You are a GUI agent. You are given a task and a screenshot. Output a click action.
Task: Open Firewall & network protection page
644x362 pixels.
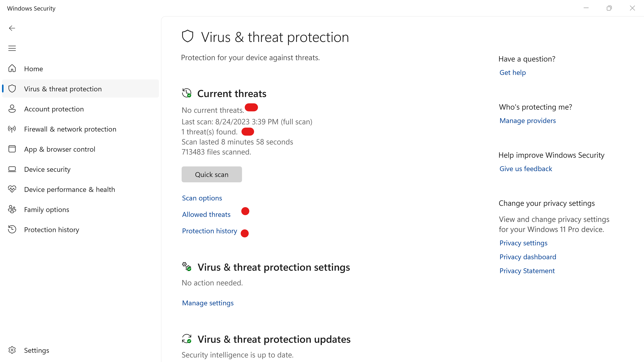pyautogui.click(x=70, y=129)
